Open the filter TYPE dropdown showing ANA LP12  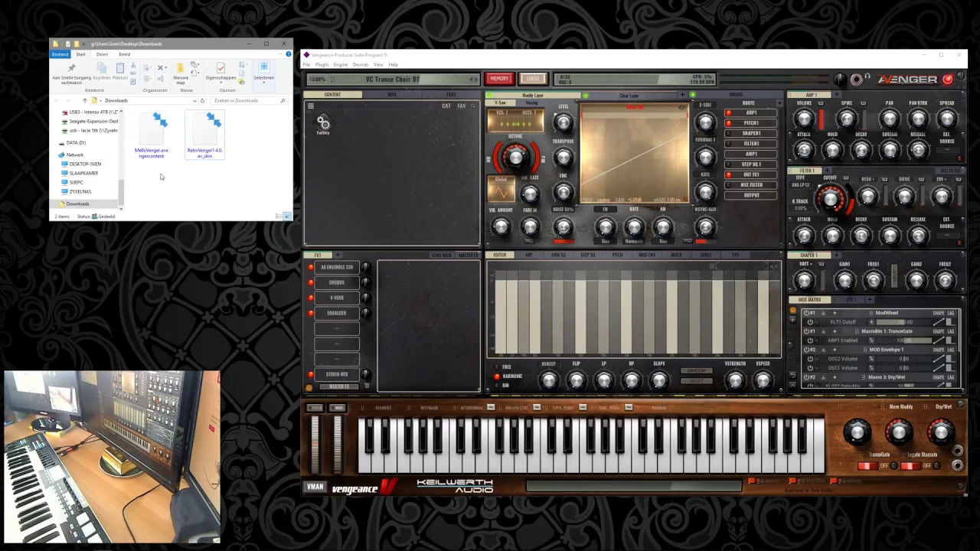[x=801, y=184]
